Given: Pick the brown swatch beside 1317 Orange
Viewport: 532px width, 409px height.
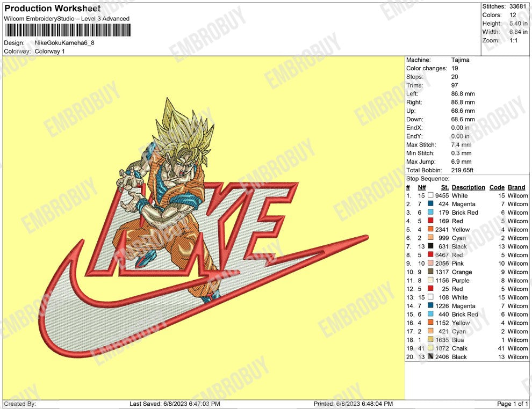Looking at the screenshot, I should point(430,272).
